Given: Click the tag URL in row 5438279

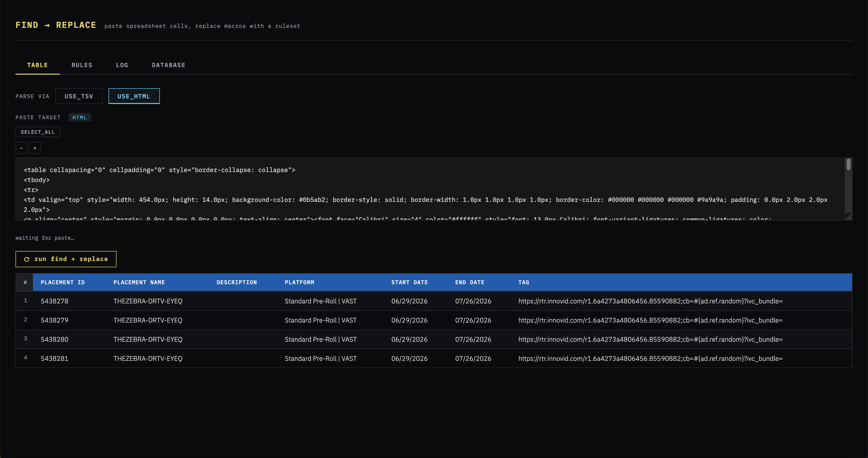Looking at the screenshot, I should pyautogui.click(x=650, y=320).
